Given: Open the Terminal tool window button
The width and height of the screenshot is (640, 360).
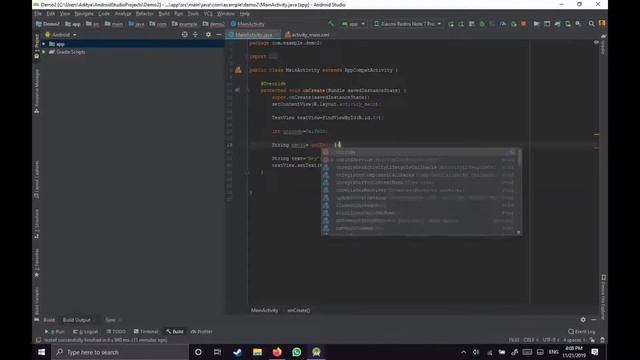Looking at the screenshot, I should coord(146,331).
